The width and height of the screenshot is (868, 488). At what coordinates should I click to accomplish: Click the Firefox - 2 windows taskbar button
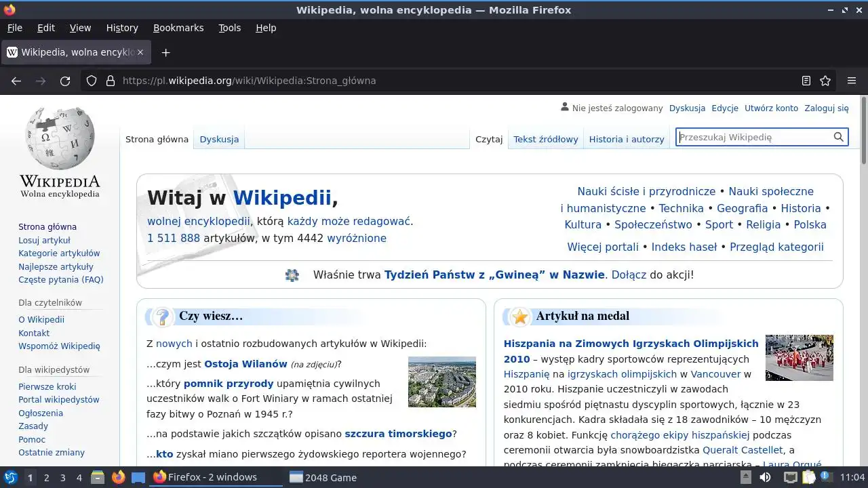(x=216, y=477)
